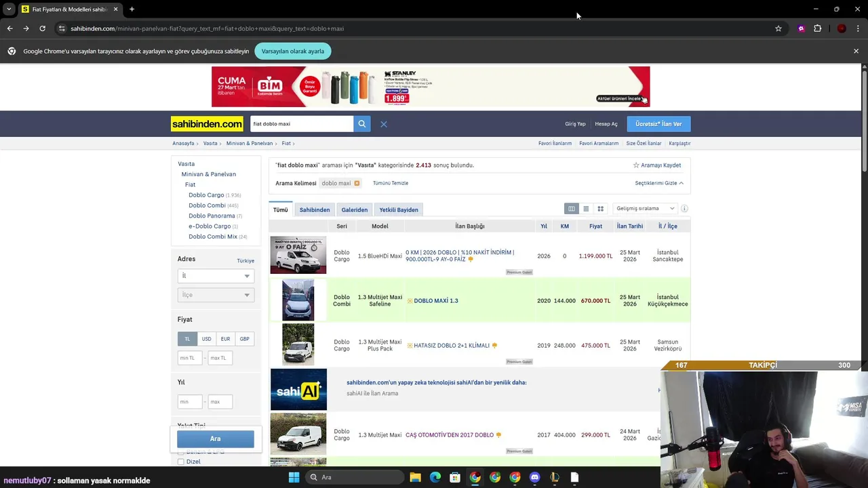
Task: Click the Tümünü Temizle link
Action: [x=391, y=183]
